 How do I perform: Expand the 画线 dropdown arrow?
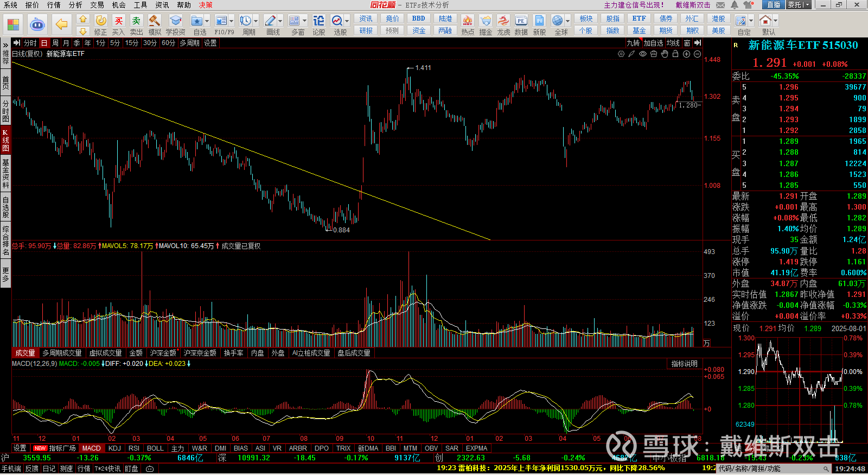click(x=280, y=21)
